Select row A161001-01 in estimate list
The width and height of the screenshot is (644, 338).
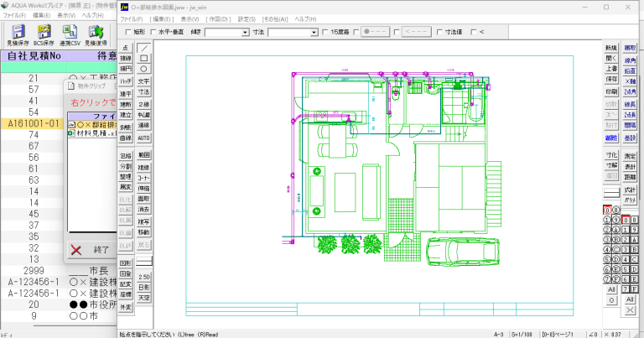coord(34,123)
